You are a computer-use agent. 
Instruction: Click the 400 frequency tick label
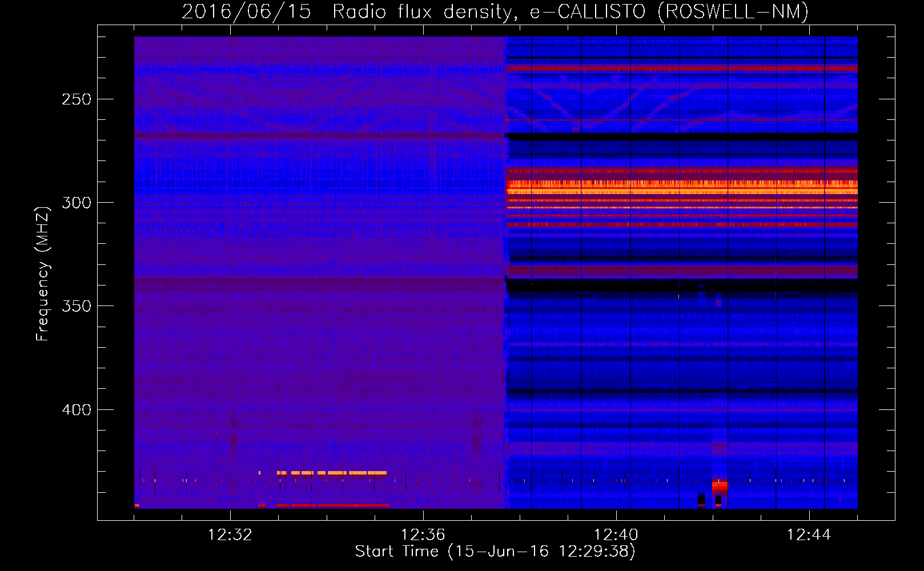click(77, 410)
